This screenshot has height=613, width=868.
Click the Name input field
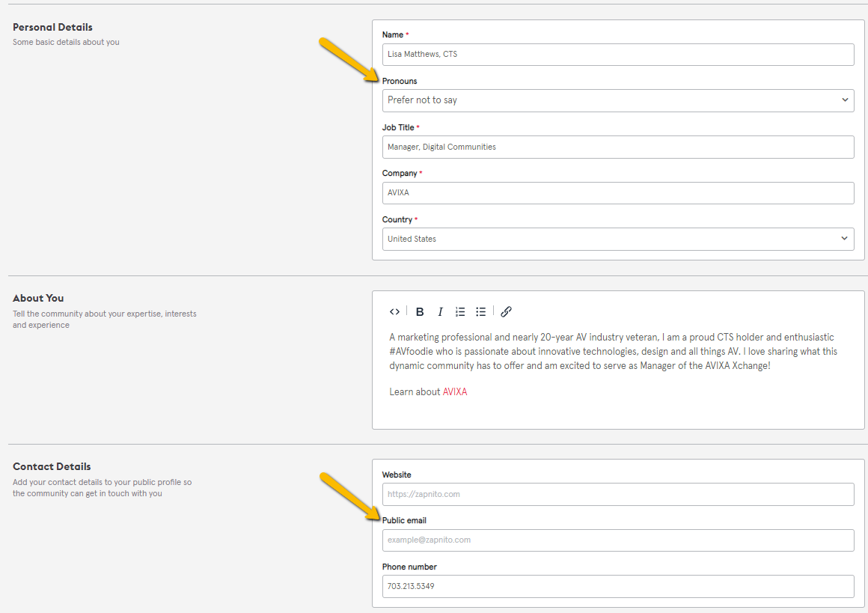[617, 55]
